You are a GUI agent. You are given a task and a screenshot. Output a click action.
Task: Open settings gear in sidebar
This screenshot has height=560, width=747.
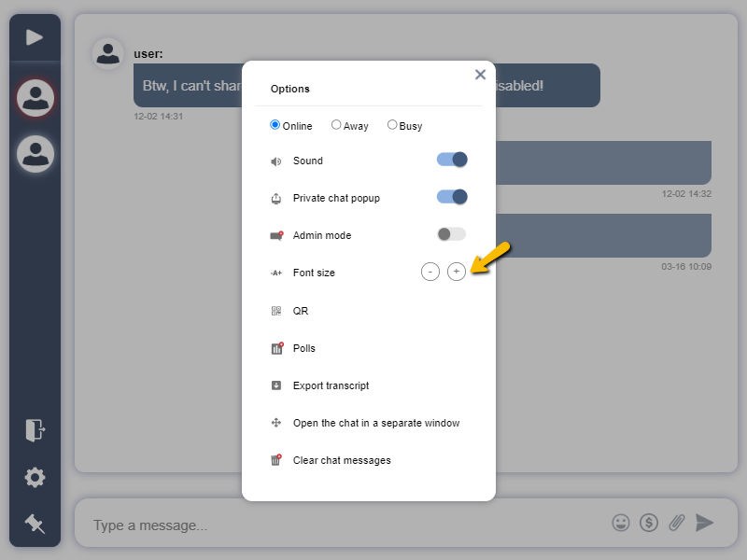pos(35,478)
